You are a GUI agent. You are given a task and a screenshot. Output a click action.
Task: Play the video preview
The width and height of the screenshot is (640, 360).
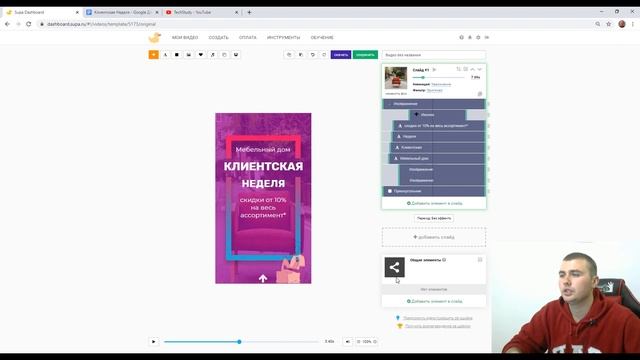pyautogui.click(x=153, y=342)
